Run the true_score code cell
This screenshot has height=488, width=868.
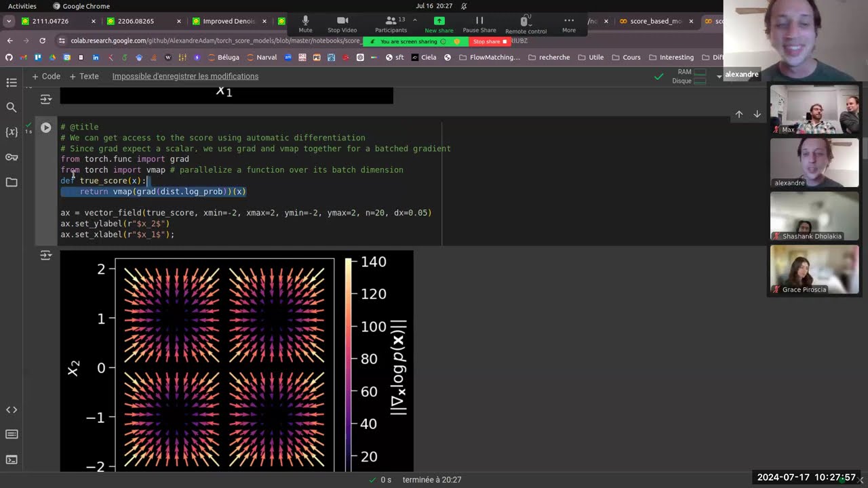click(x=45, y=127)
